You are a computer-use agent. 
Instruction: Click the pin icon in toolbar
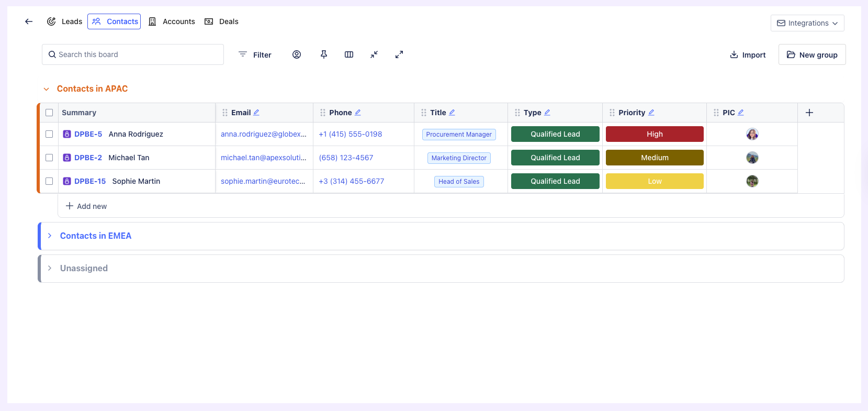click(x=324, y=54)
